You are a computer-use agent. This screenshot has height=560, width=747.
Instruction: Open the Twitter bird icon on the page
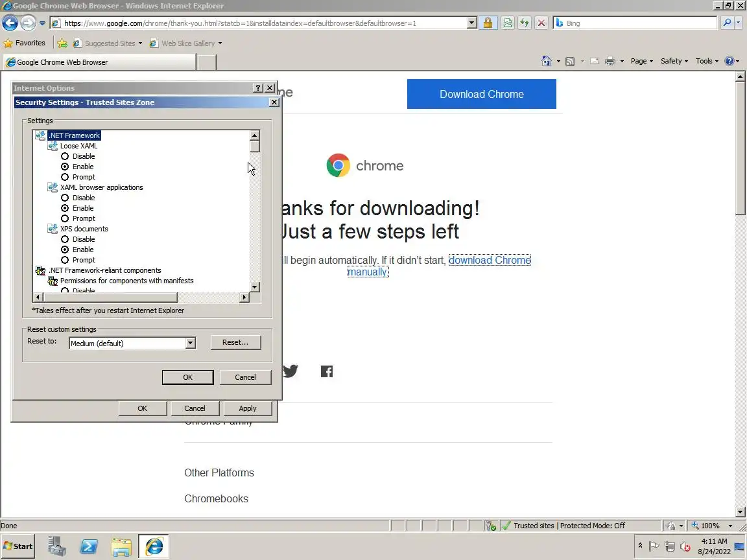[290, 371]
